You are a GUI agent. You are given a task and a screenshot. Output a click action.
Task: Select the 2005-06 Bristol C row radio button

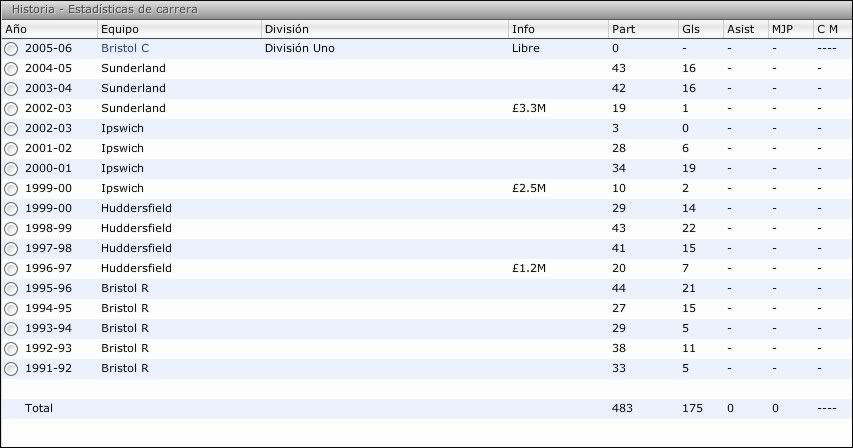point(11,49)
